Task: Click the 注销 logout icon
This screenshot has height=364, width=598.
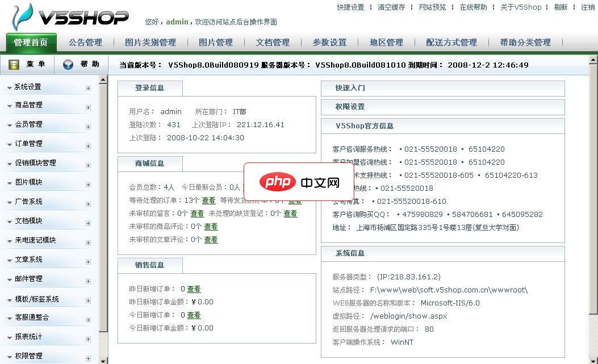Action: 588,7
